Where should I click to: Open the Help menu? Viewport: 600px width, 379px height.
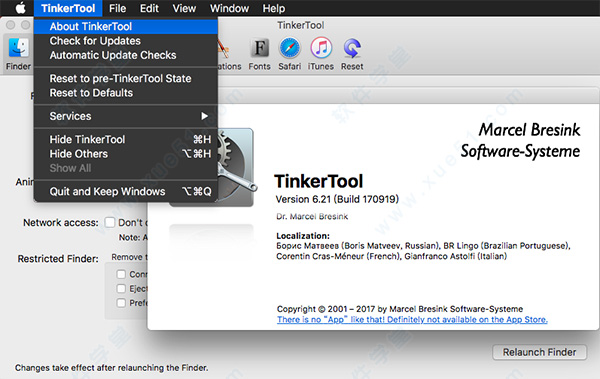(x=274, y=8)
